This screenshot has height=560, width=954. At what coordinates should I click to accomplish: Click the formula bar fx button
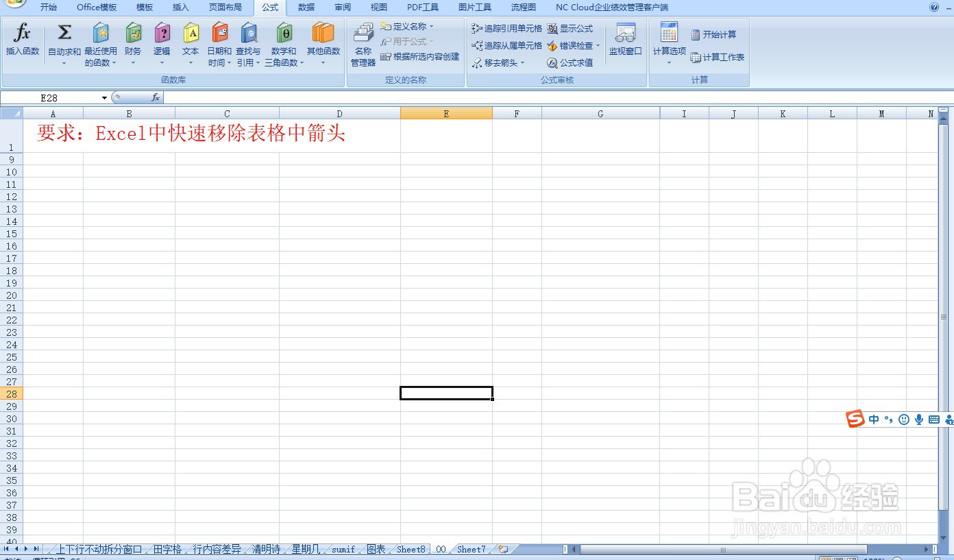point(156,98)
